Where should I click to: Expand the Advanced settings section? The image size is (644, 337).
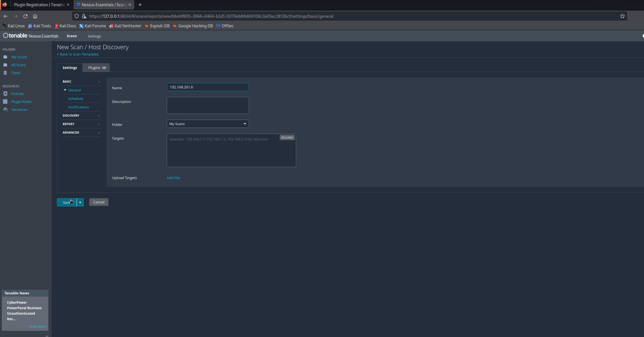pos(81,133)
